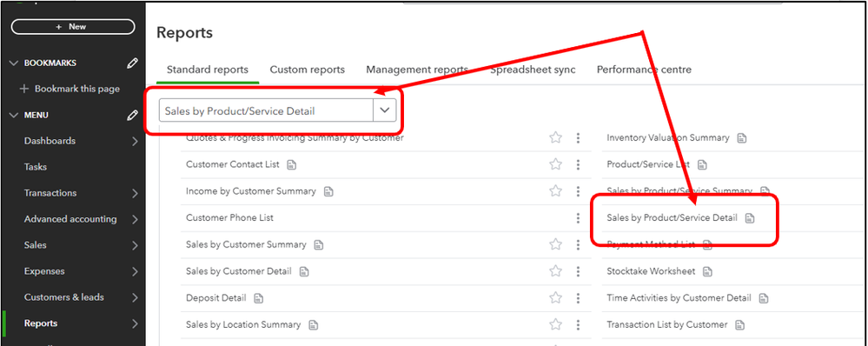This screenshot has width=868, height=346.
Task: Open options for Sales by Location Summary
Action: (578, 324)
